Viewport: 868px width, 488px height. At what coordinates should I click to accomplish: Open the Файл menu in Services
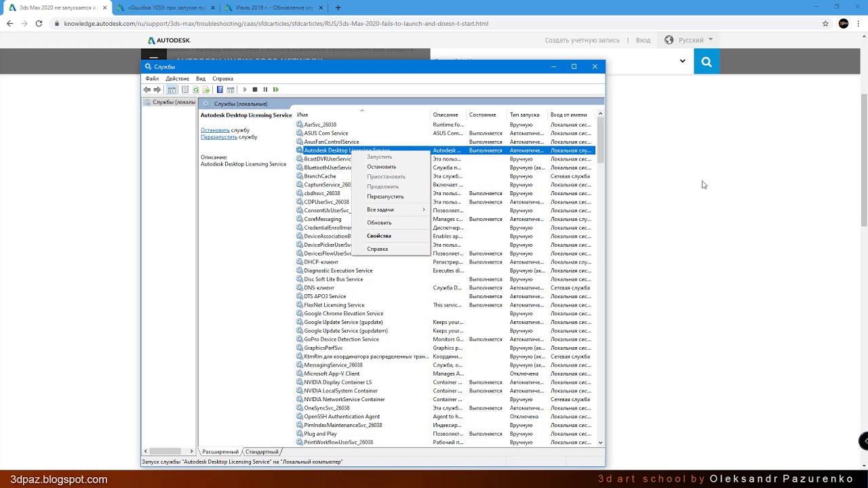(152, 79)
